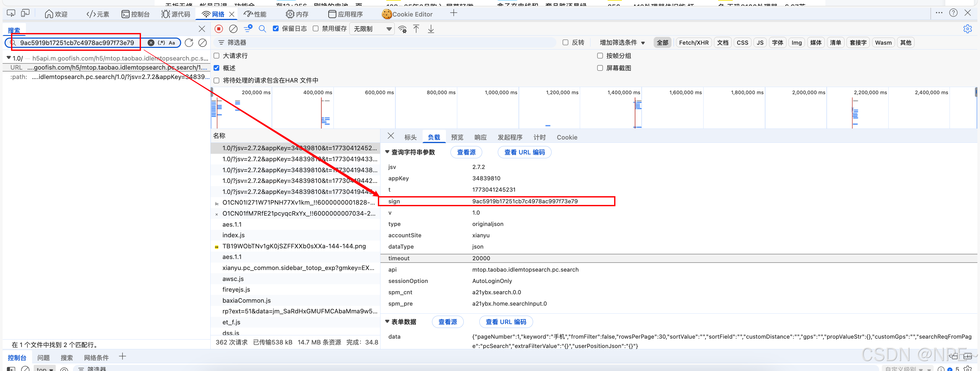Viewport: 980px width, 371px height.
Task: Check the 屏幕截图 checkbox
Action: 600,68
